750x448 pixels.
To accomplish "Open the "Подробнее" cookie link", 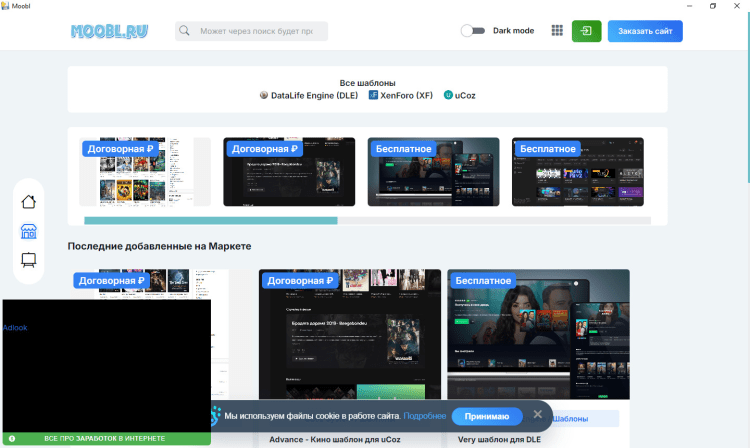I will click(x=425, y=416).
